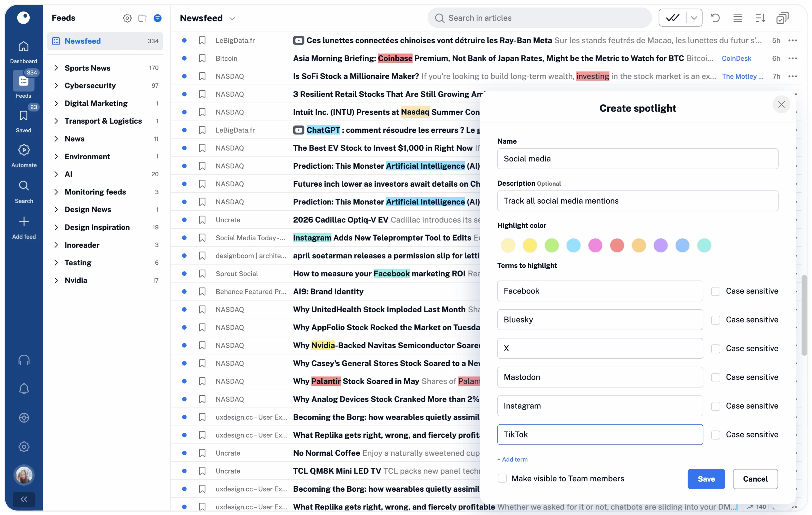Open the user profile avatar
The height and width of the screenshot is (515, 812).
point(24,475)
